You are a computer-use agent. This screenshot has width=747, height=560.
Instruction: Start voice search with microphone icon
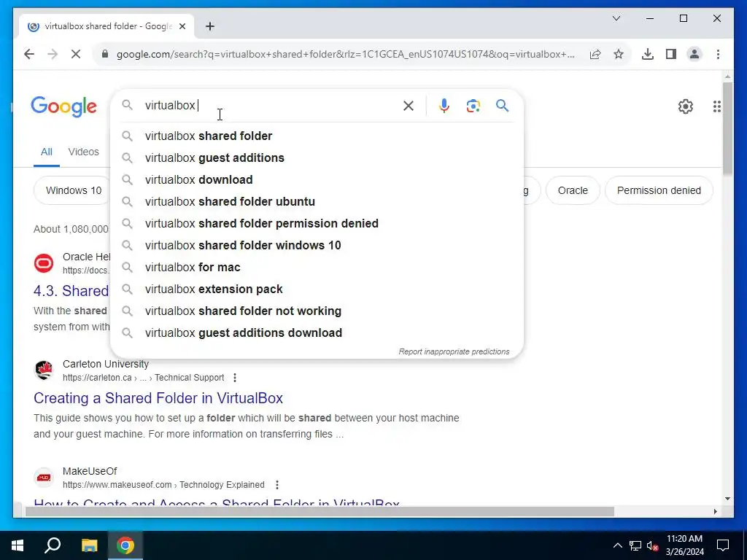click(444, 106)
